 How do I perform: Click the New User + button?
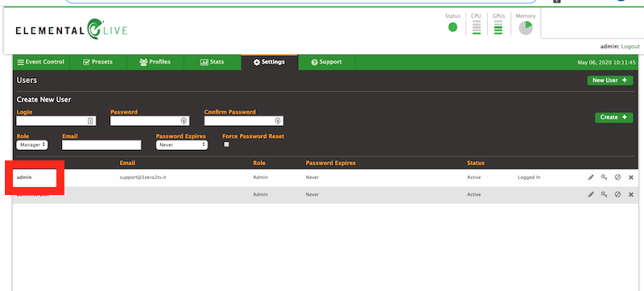point(610,80)
